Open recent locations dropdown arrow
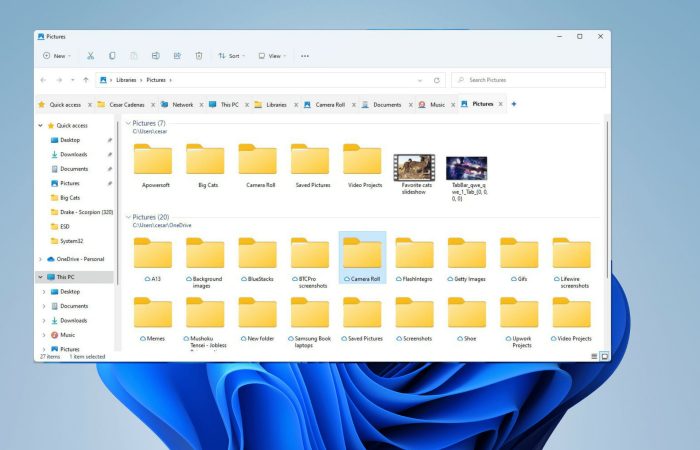 [72, 80]
